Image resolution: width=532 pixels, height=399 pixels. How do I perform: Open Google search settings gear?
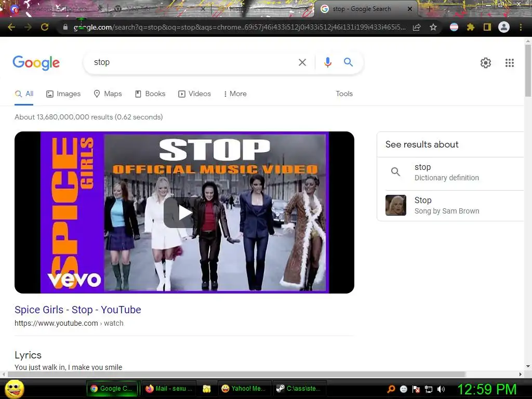coord(486,63)
